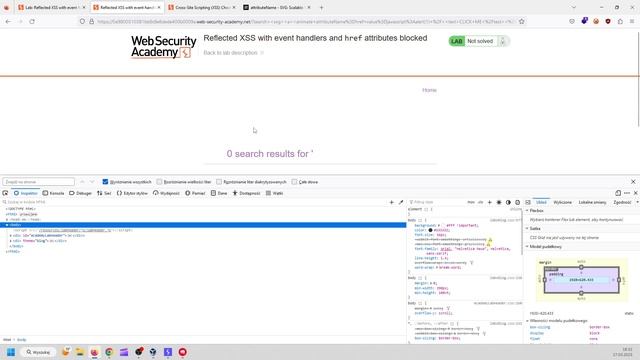Screen dimensions: 640x360
Task: Collapse the Flexbox section
Action: coord(527,211)
